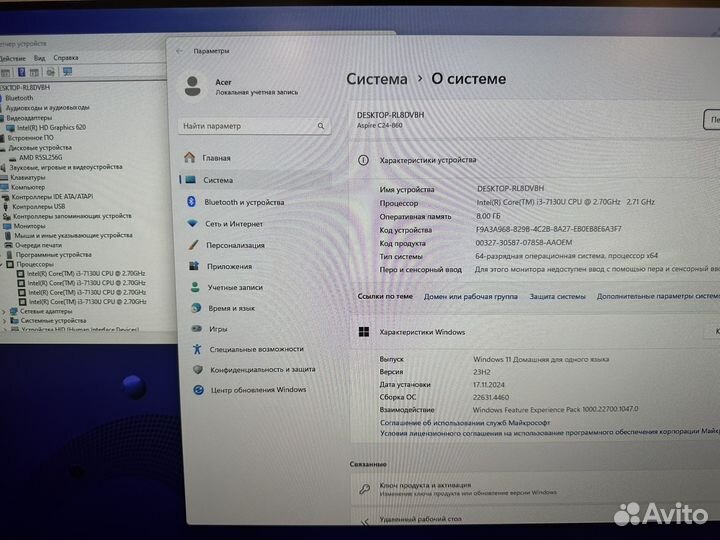The height and width of the screenshot is (540, 720).
Task: Click the Settings back arrow
Action: click(179, 51)
